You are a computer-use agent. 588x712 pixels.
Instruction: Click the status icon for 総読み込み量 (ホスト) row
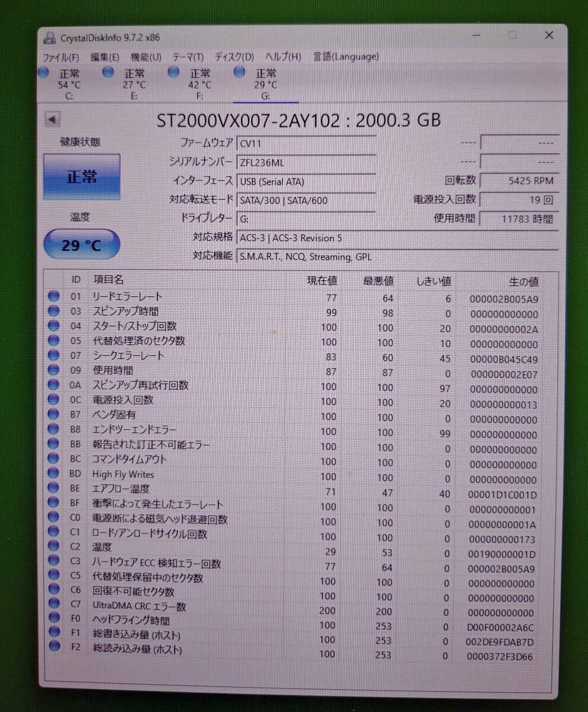tap(54, 646)
